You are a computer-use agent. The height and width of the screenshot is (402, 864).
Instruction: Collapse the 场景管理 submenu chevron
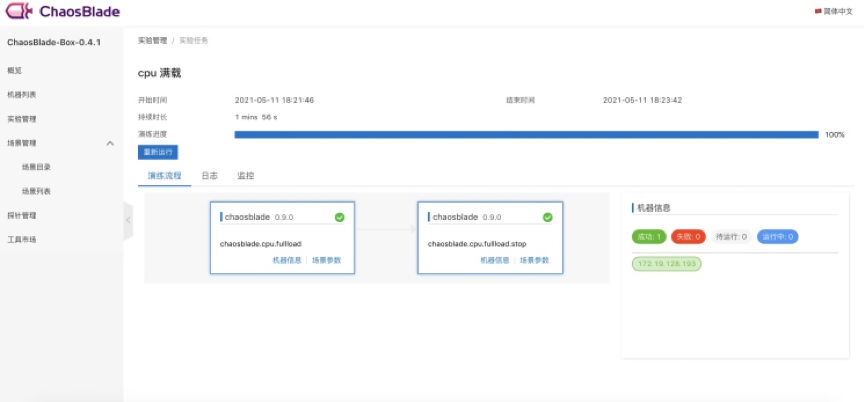point(110,143)
